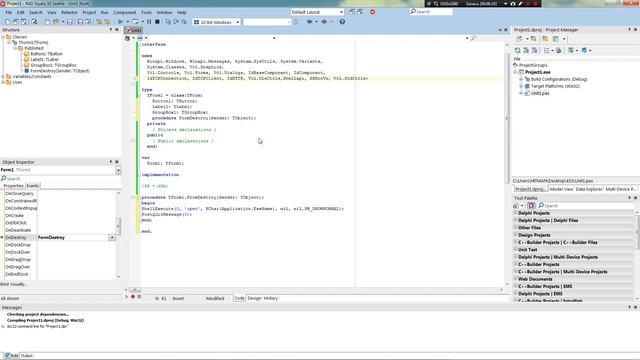Select FormDestroy(Sender: TObject) in Structure
The width and height of the screenshot is (640, 360).
[x=60, y=71]
